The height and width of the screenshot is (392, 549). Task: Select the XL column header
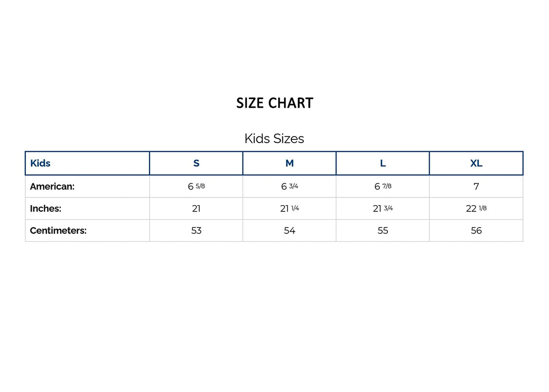(476, 163)
